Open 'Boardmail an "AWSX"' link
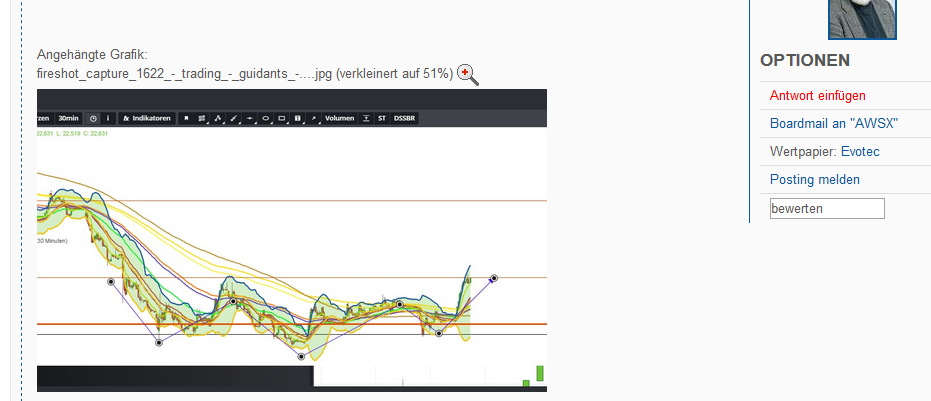 click(x=834, y=124)
